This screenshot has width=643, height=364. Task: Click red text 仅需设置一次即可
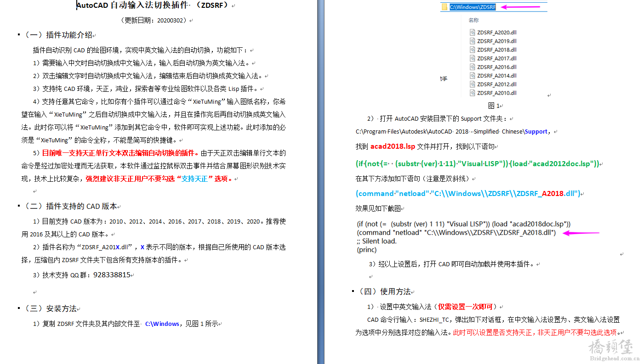tap(465, 307)
